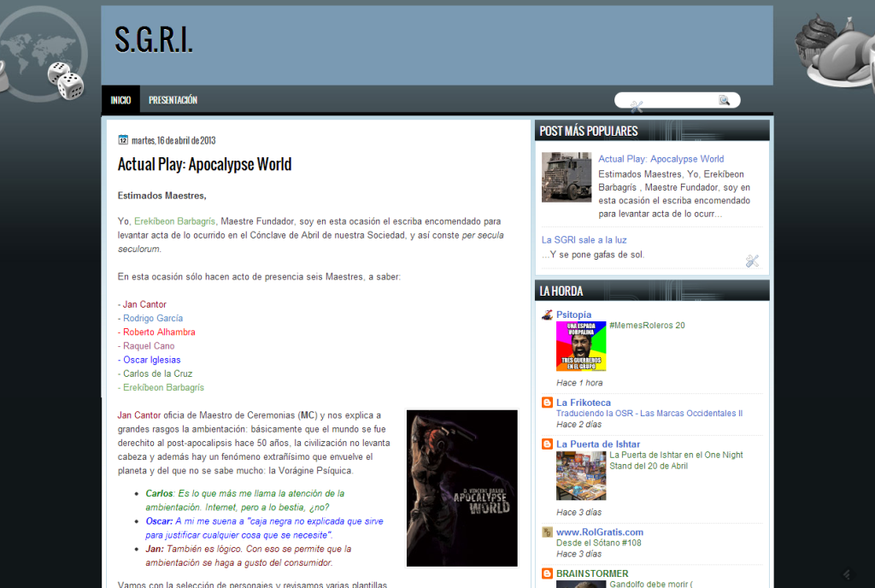Click La Puerta de Ishtar stand thumbnail
This screenshot has height=588, width=875.
[581, 476]
